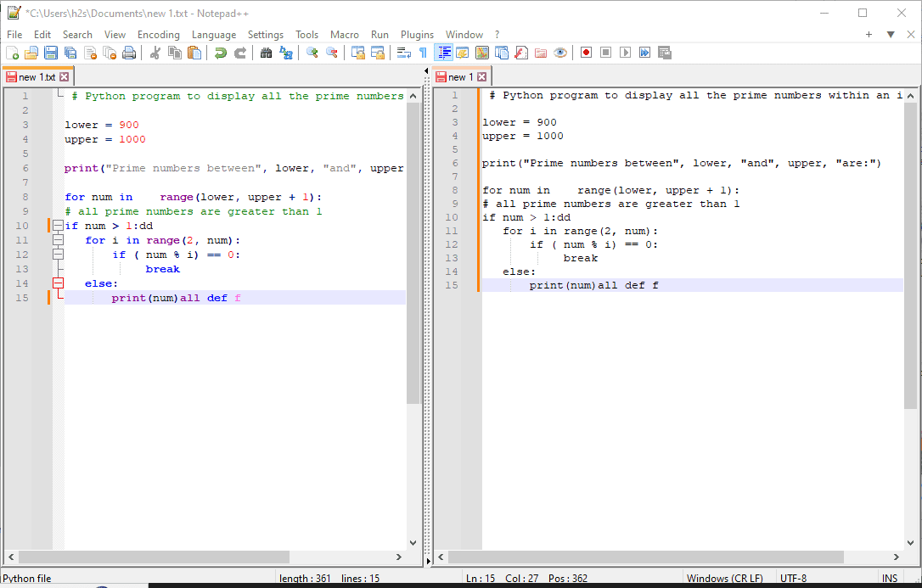Toggle Synchronize Horizontal Scrolling
922x588 pixels.
tap(378, 53)
